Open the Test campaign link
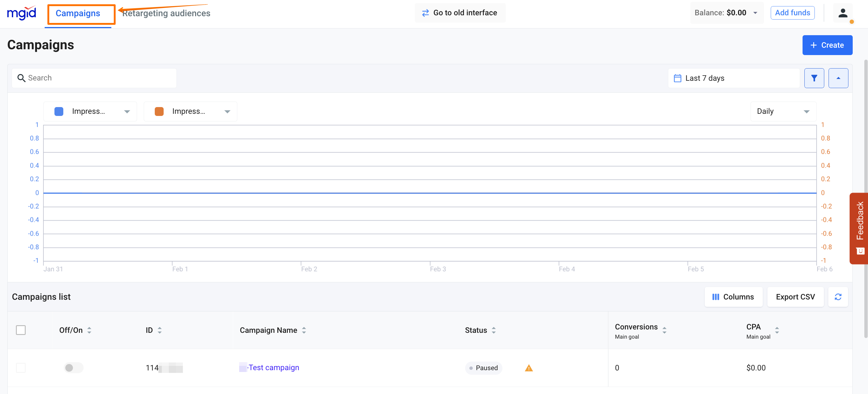868x394 pixels. pos(274,367)
